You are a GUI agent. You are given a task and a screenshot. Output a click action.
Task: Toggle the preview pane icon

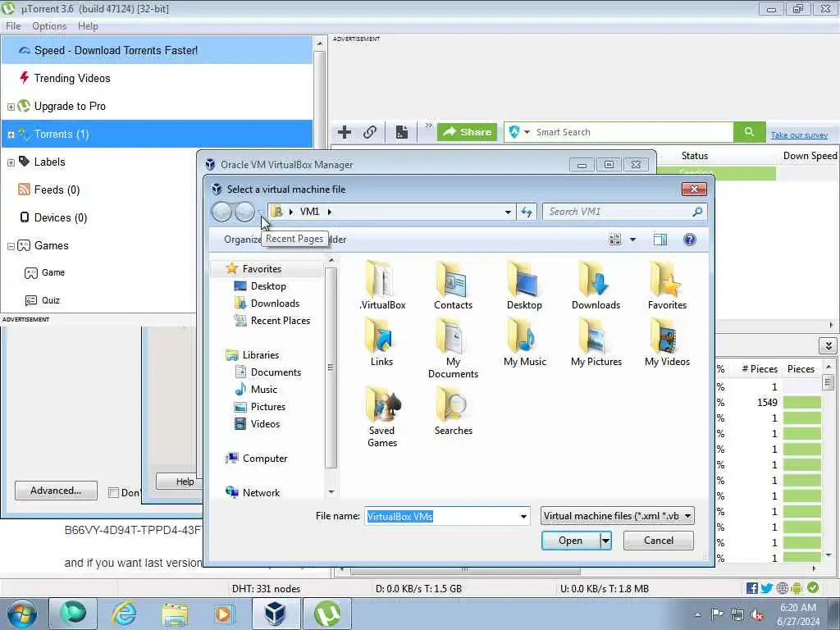click(660, 240)
